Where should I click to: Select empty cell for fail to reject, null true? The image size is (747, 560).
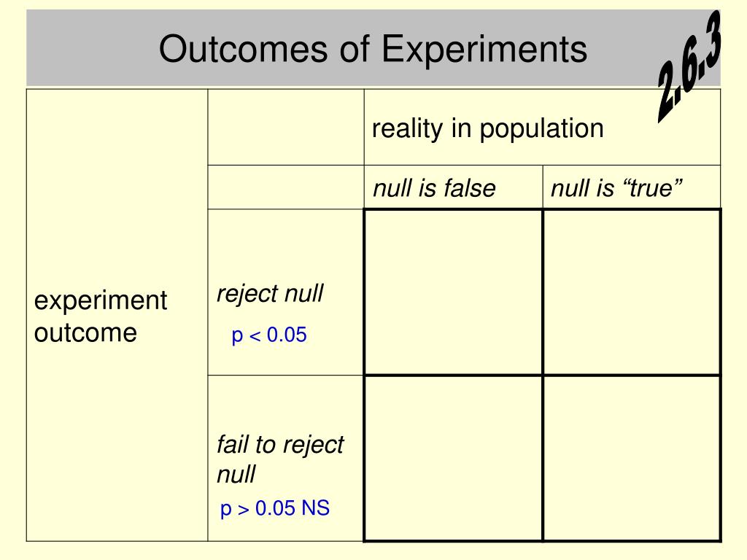tap(632, 459)
